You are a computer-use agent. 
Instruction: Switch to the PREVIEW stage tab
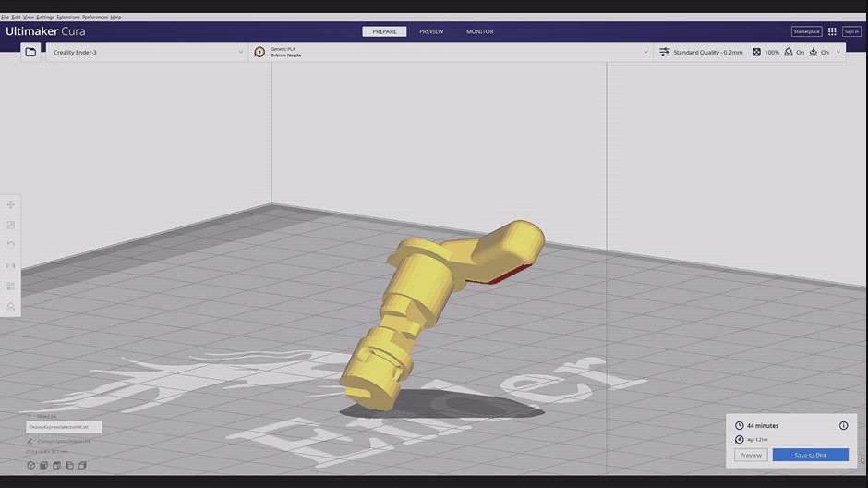[x=431, y=31]
